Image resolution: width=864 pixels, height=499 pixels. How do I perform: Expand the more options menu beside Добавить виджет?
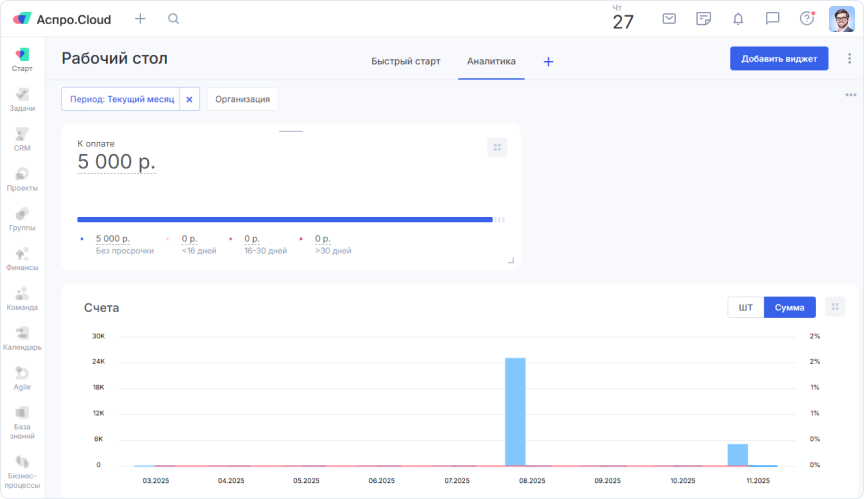849,59
